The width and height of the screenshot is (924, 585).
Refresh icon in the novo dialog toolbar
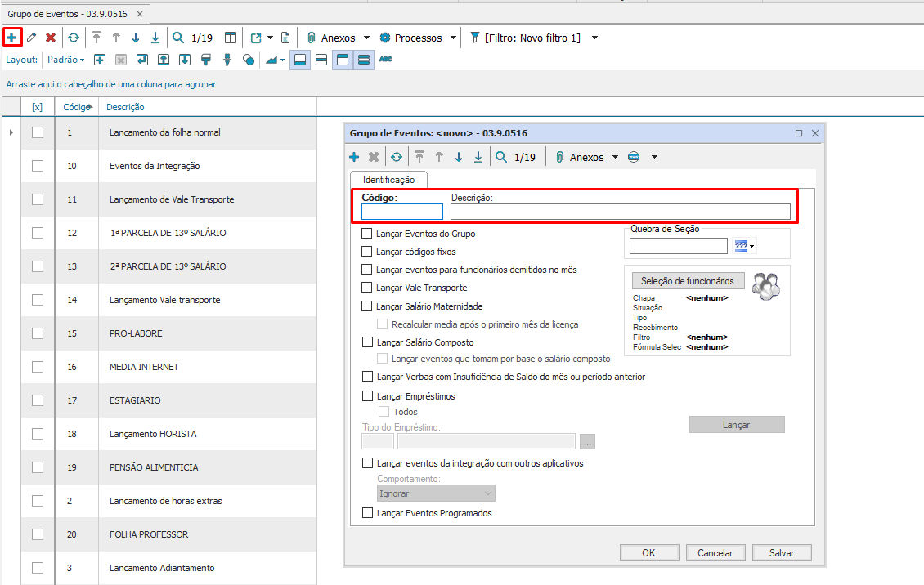pos(397,157)
